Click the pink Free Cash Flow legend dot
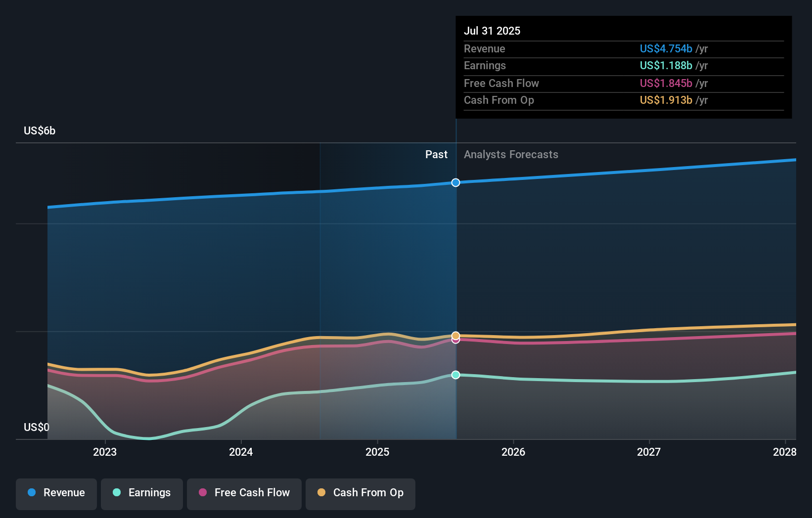This screenshot has height=518, width=812. pos(202,493)
